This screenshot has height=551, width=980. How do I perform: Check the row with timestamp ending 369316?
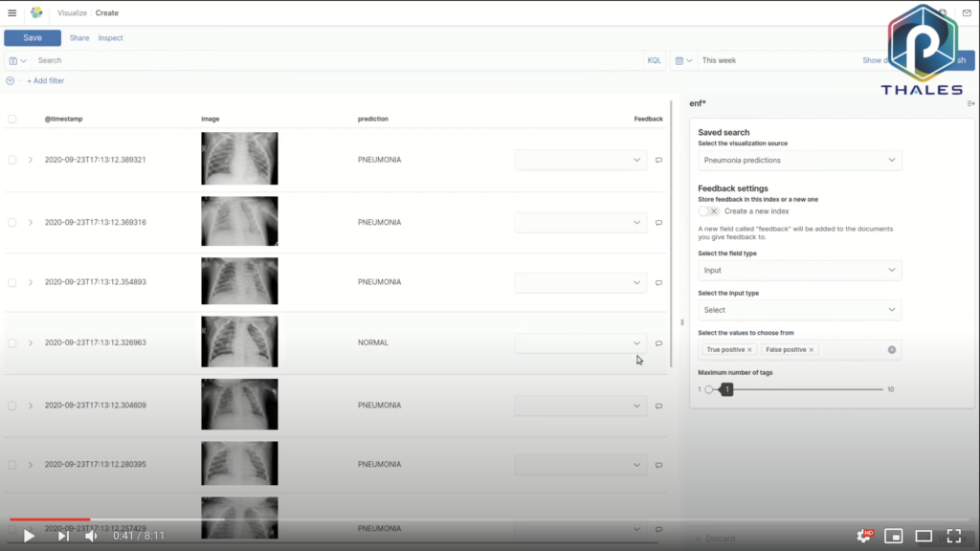click(x=11, y=222)
